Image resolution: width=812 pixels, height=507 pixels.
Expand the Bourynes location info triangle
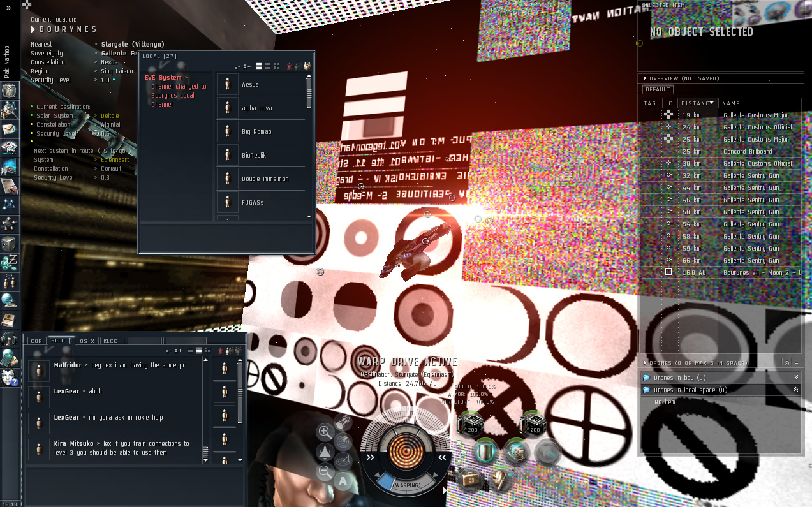click(x=33, y=29)
